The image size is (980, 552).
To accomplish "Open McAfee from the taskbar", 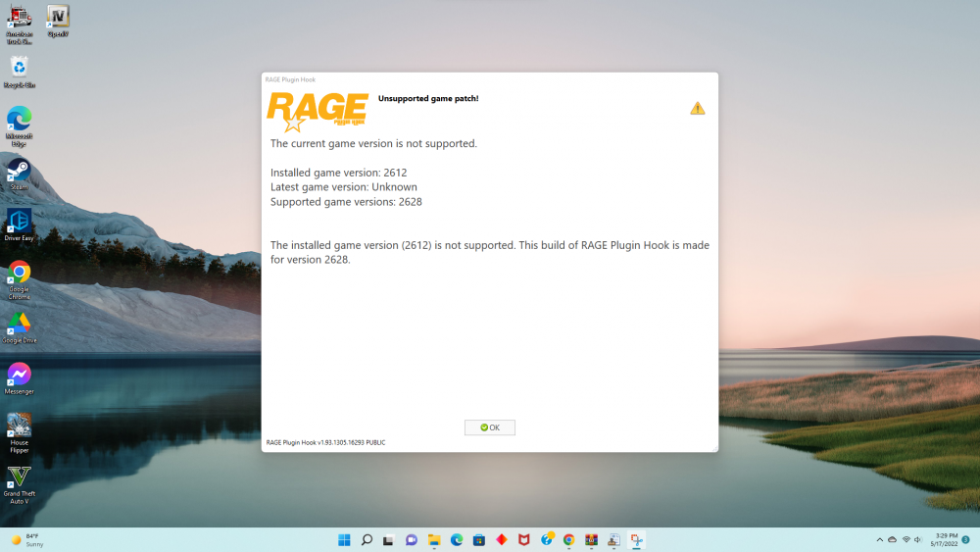I will [x=523, y=540].
